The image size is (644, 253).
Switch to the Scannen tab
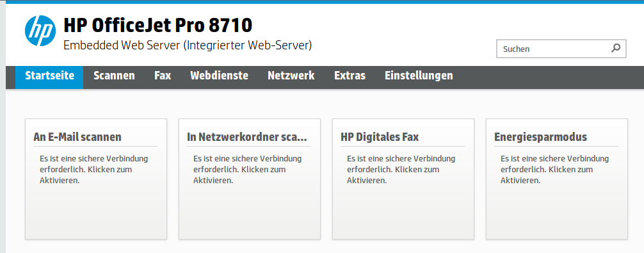coord(114,76)
